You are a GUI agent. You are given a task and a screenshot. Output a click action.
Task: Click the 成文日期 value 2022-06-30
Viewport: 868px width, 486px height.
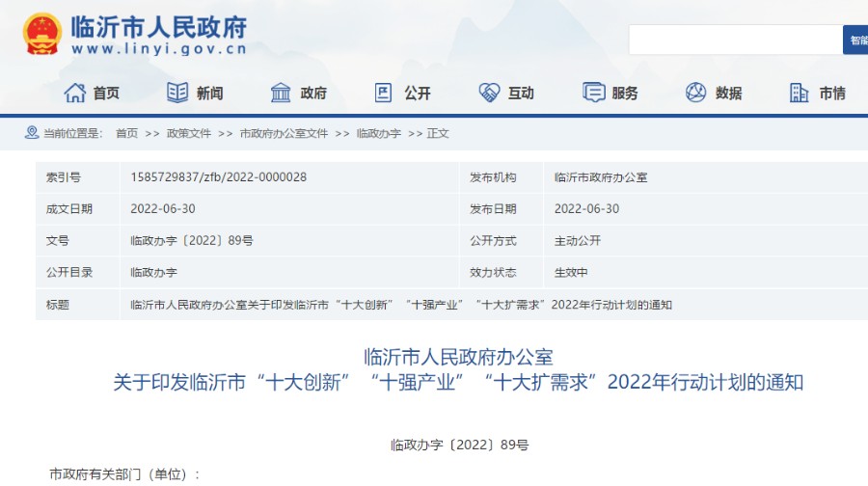coord(163,208)
